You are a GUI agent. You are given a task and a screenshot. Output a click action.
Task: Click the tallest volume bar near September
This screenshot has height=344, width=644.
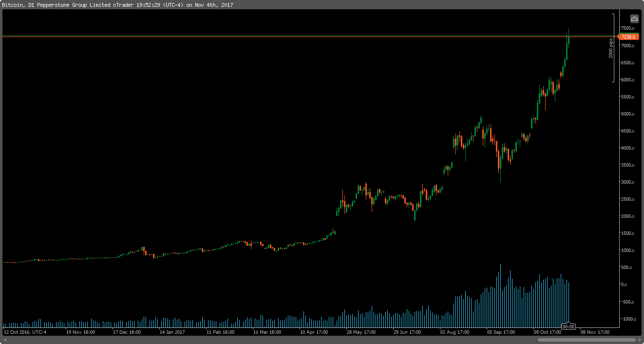(x=501, y=292)
